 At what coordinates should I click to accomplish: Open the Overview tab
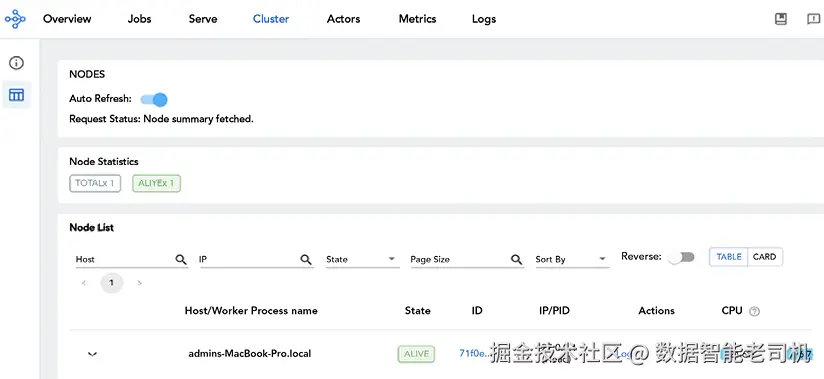pos(67,19)
